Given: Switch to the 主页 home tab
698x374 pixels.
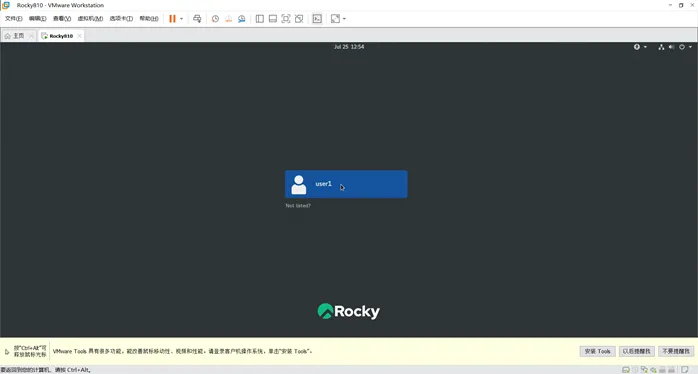Looking at the screenshot, I should coord(18,36).
